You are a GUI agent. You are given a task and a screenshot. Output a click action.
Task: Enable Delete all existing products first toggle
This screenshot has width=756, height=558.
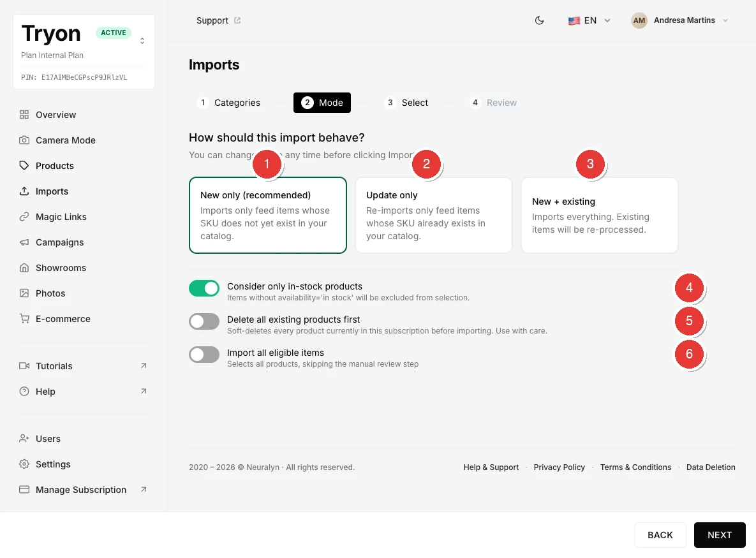pos(204,321)
